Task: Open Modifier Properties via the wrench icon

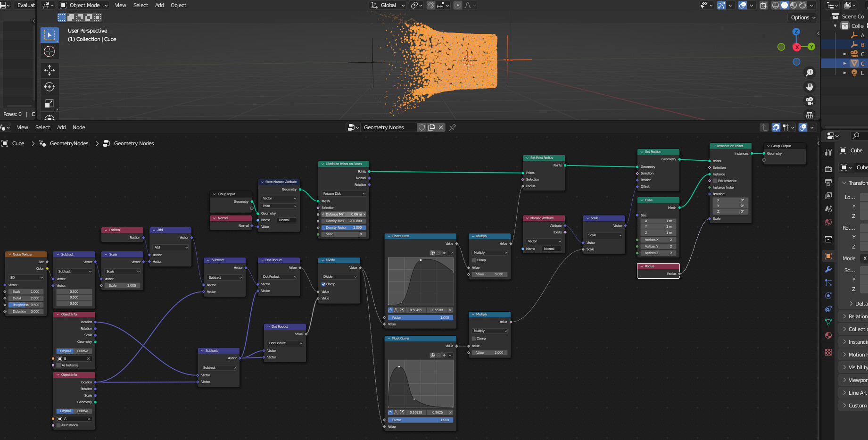Action: [x=828, y=269]
